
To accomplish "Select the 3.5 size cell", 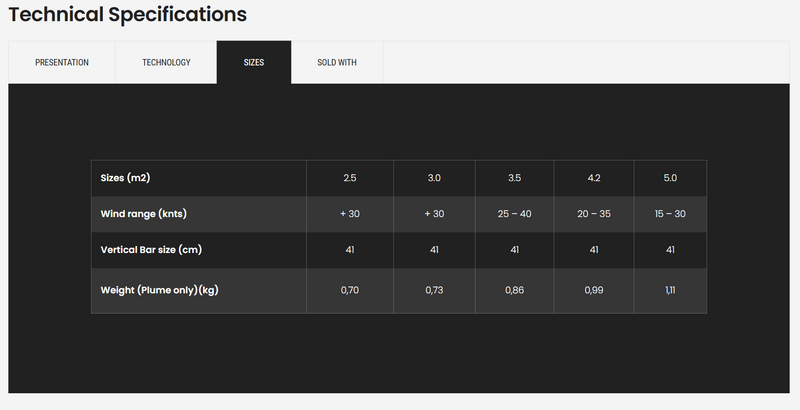I will click(514, 178).
